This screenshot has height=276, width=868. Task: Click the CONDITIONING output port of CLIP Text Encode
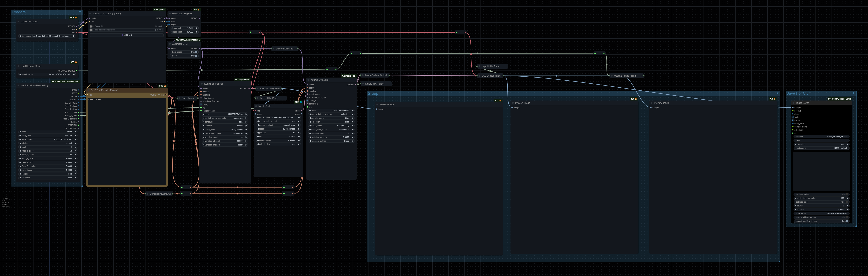tap(166, 95)
